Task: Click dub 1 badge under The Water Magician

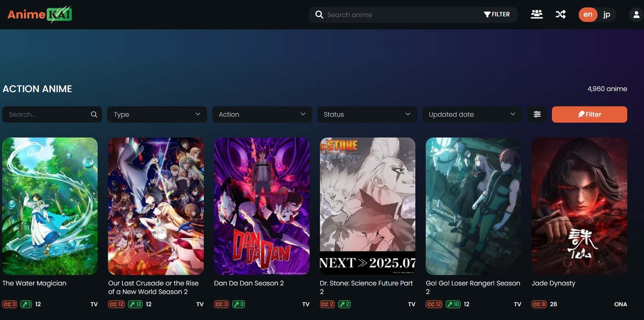Action: point(26,304)
